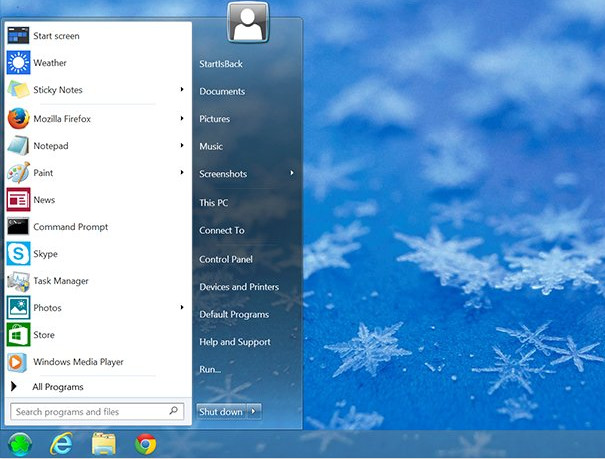Click the green clover Start button

(x=20, y=444)
